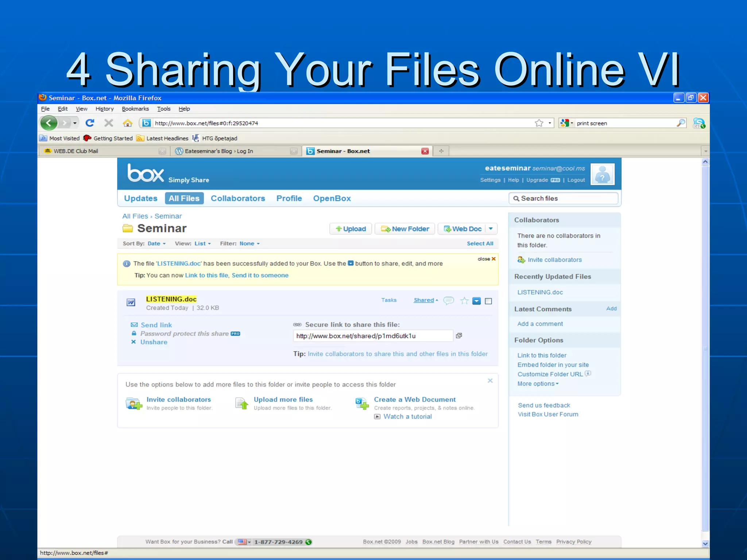This screenshot has width=747, height=560.
Task: Go to home page via house icon
Action: pyautogui.click(x=128, y=123)
